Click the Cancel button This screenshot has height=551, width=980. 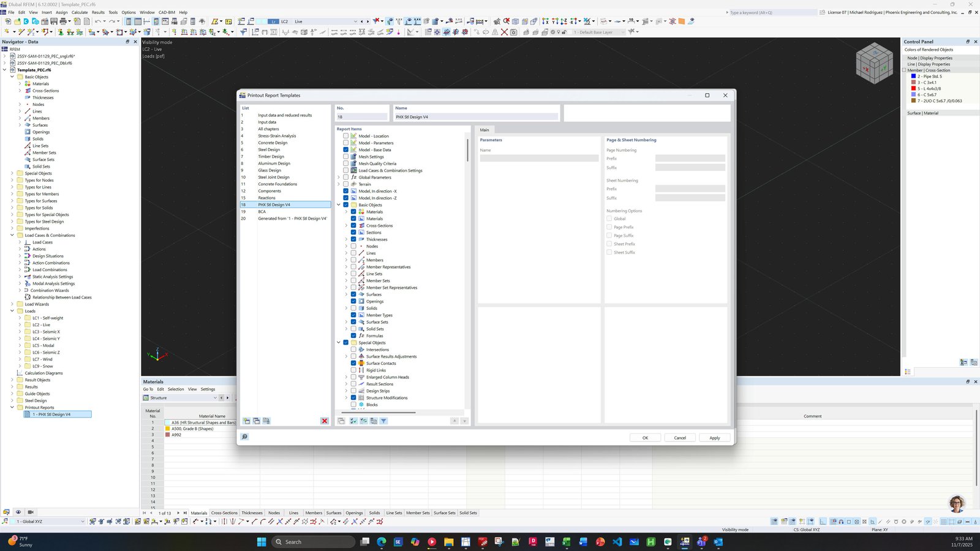[680, 438]
